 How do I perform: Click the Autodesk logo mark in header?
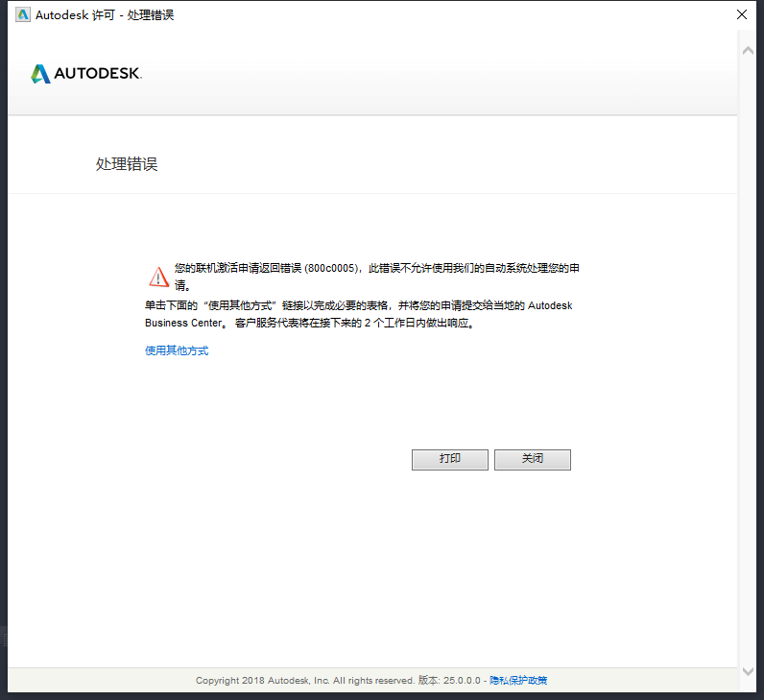[x=40, y=74]
